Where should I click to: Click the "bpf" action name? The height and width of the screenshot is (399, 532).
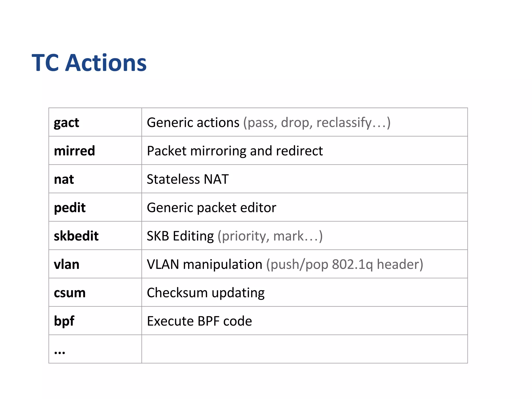pos(64,321)
